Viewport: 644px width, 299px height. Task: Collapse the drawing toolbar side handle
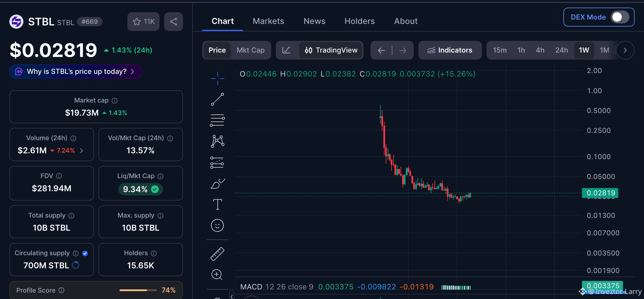point(231,295)
